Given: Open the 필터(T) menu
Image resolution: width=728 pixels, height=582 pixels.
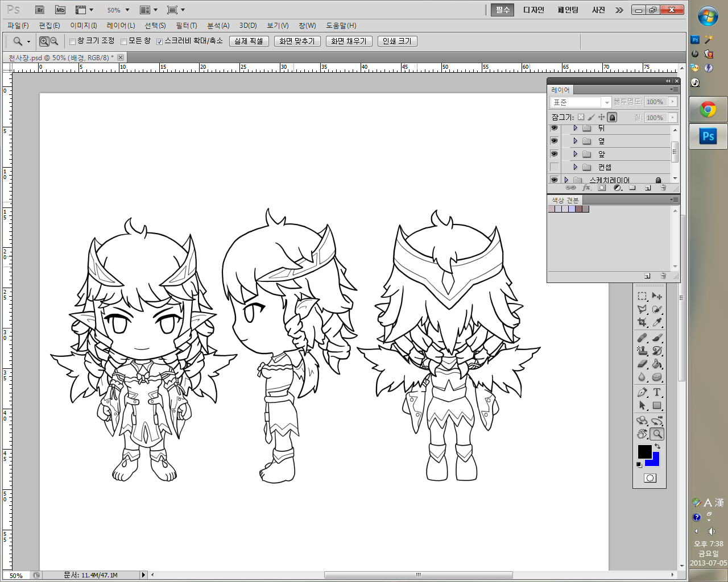Looking at the screenshot, I should click(x=186, y=26).
